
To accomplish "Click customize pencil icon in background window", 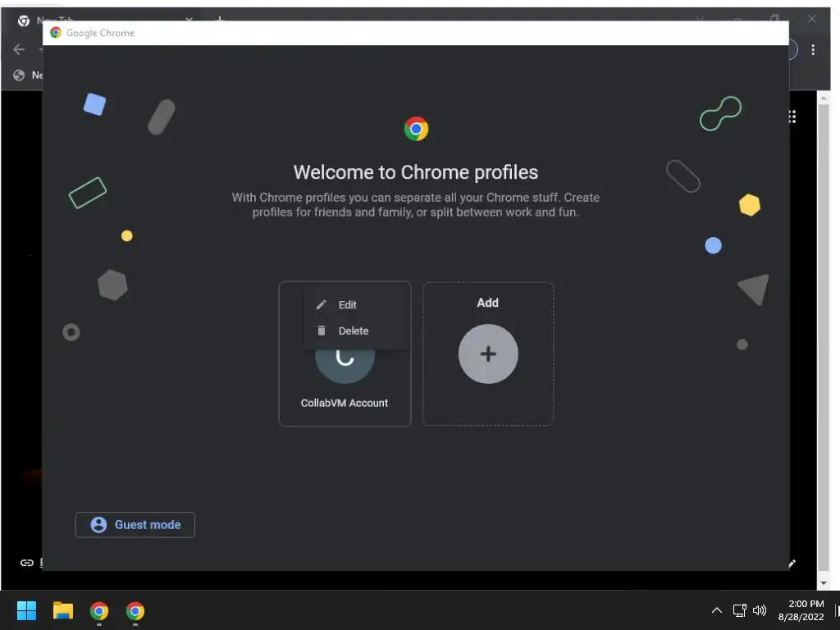I will pyautogui.click(x=792, y=563).
